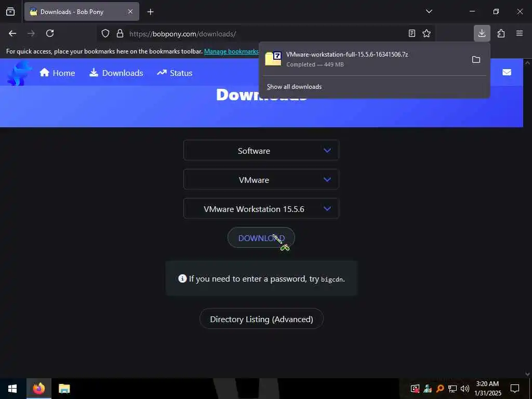The image size is (532, 399).
Task: Open the Status page link
Action: 175,73
